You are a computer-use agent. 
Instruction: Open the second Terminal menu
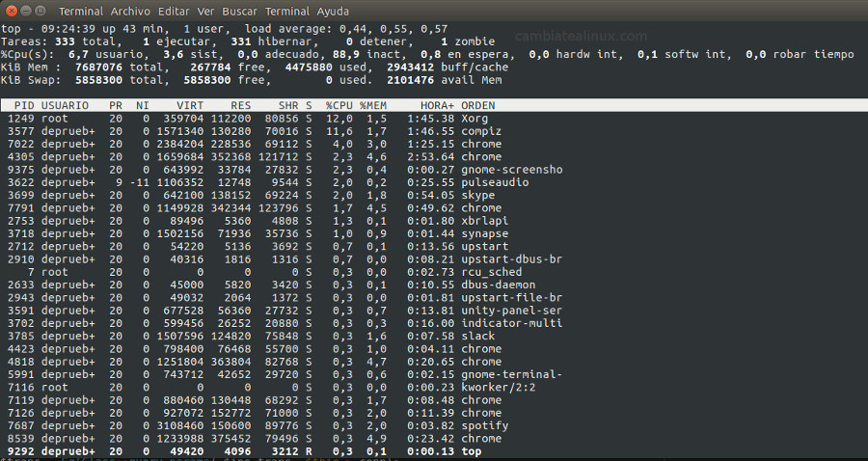[287, 11]
